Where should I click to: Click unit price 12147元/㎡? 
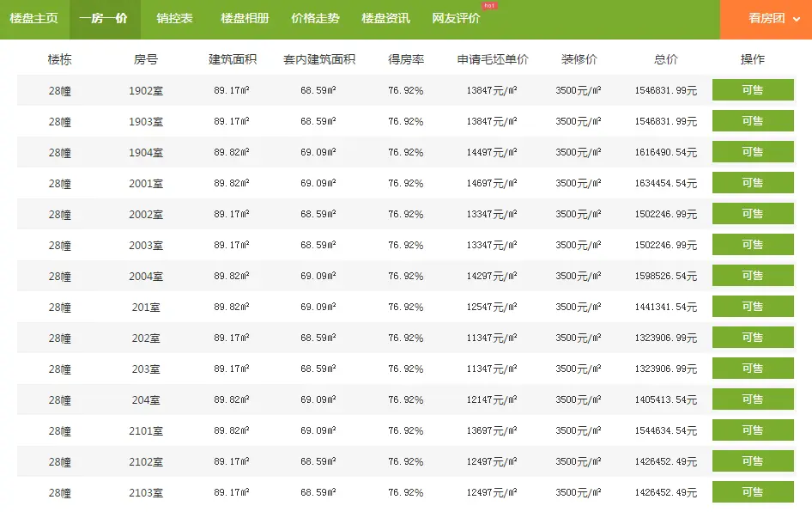click(492, 400)
